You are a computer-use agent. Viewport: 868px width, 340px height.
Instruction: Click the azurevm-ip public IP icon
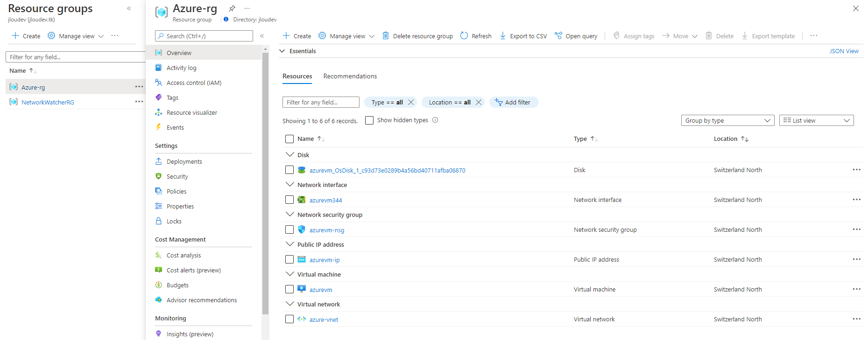point(302,260)
